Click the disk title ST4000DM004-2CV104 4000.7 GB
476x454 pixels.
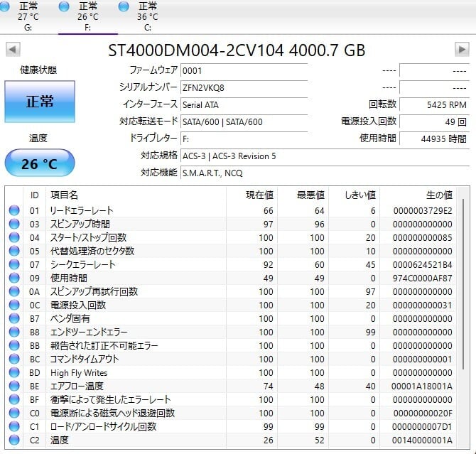(x=237, y=50)
